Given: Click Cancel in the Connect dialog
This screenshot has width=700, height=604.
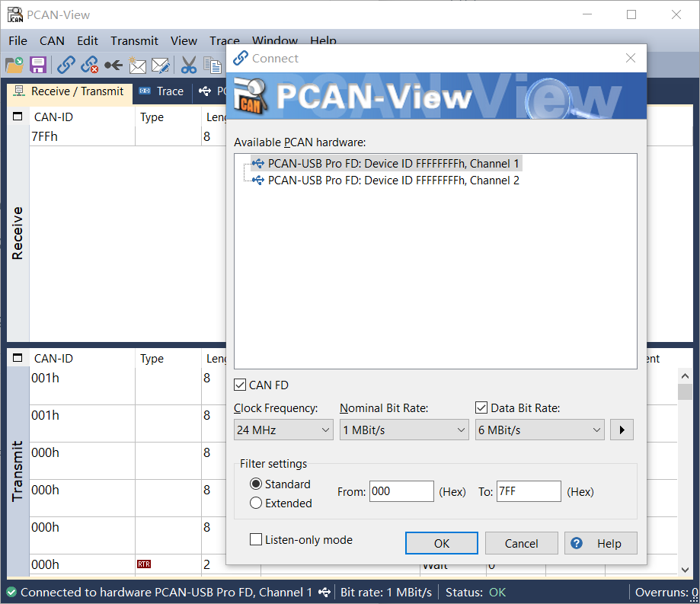Looking at the screenshot, I should (x=522, y=543).
